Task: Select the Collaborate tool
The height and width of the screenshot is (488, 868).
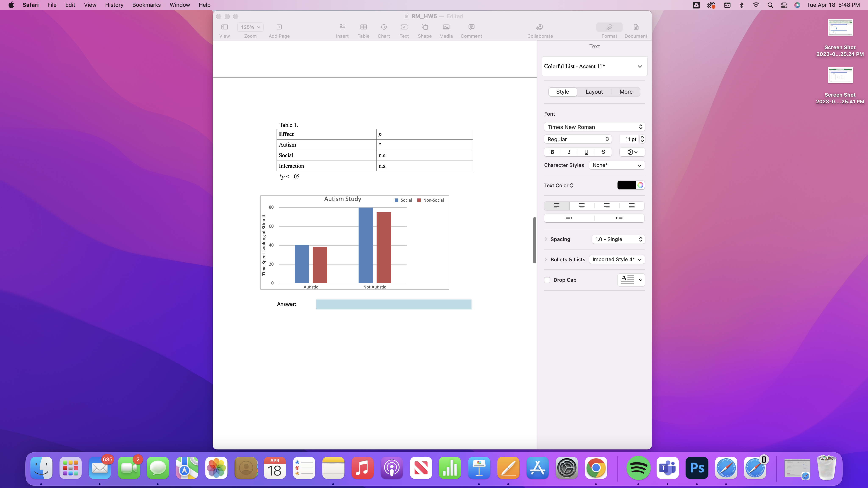Action: tap(540, 30)
